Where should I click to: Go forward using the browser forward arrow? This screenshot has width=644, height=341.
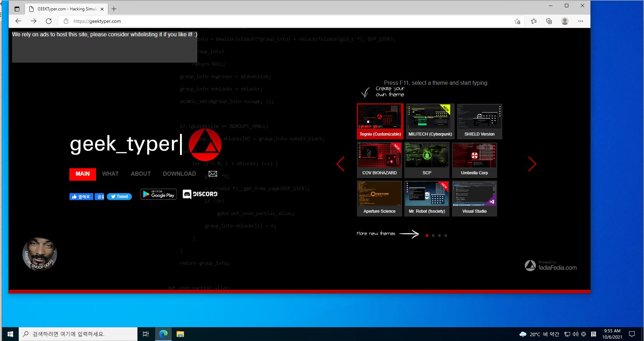click(34, 21)
